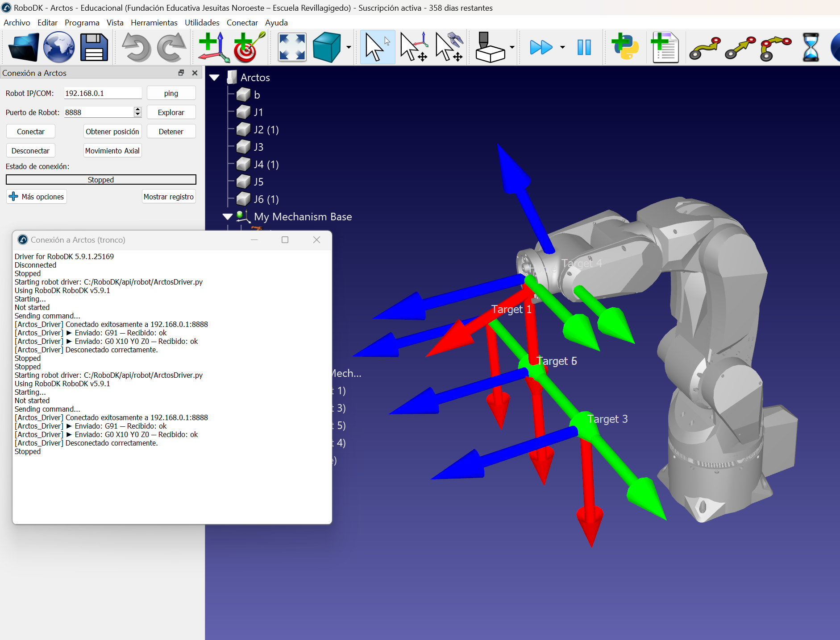Open the Herramientas menu
Viewport: 840px width, 640px height.
[x=154, y=23]
